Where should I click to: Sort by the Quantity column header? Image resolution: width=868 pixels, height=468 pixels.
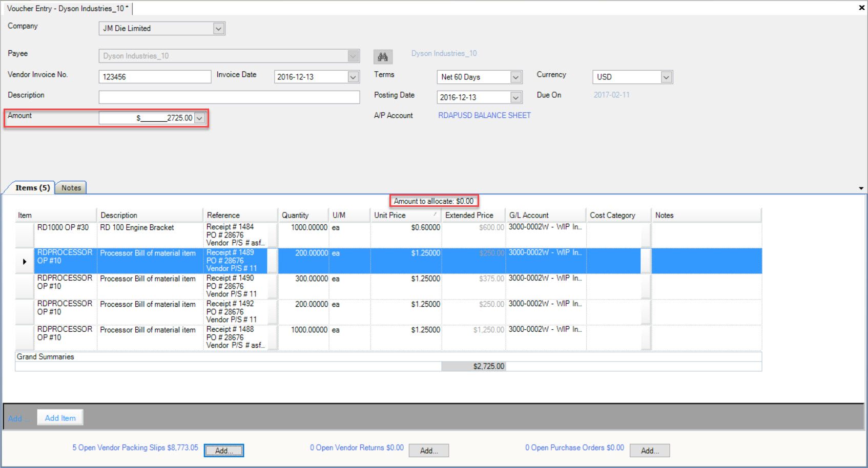click(303, 215)
